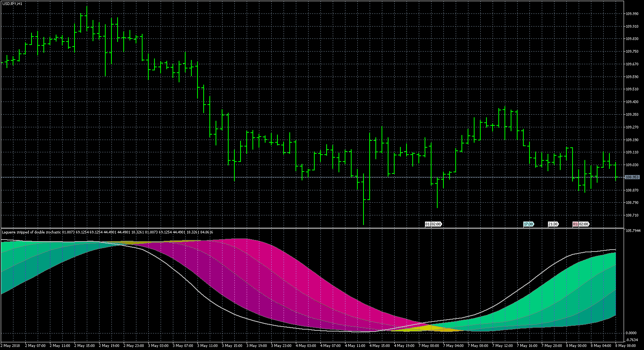Click the 109.990 price axis label
The image size is (644, 350).
point(632,14)
